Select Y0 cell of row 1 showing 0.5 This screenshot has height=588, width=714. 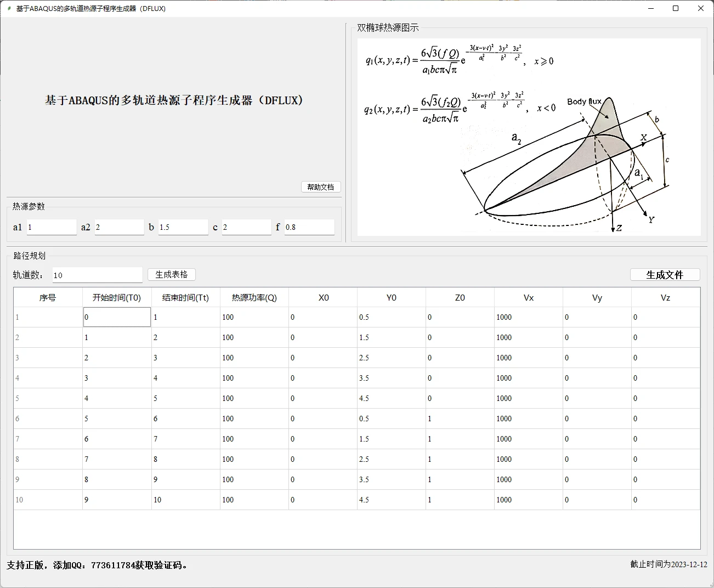coord(392,317)
